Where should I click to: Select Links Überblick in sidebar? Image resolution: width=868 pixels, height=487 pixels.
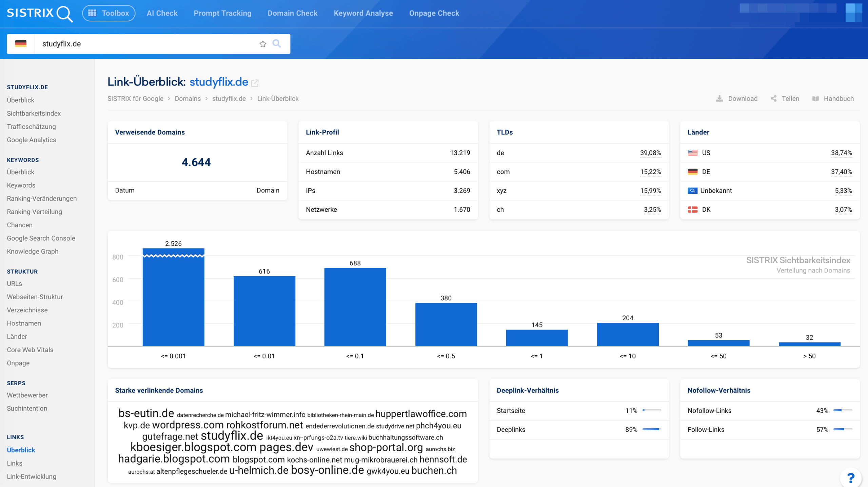pyautogui.click(x=21, y=450)
